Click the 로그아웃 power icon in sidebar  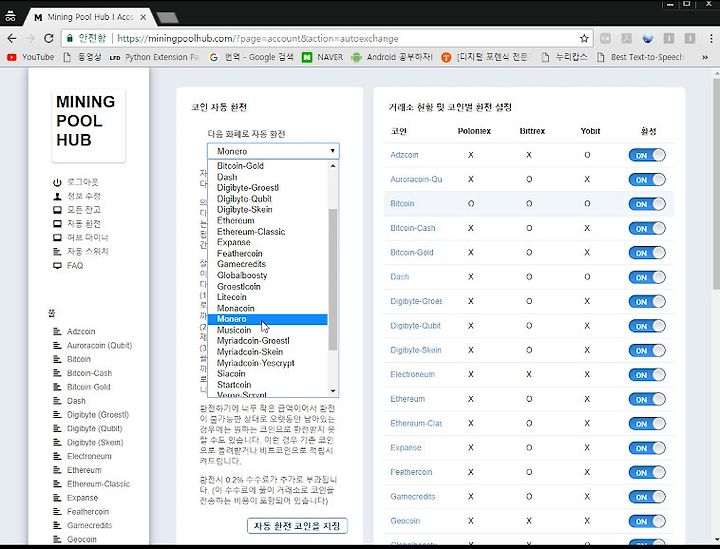[57, 182]
